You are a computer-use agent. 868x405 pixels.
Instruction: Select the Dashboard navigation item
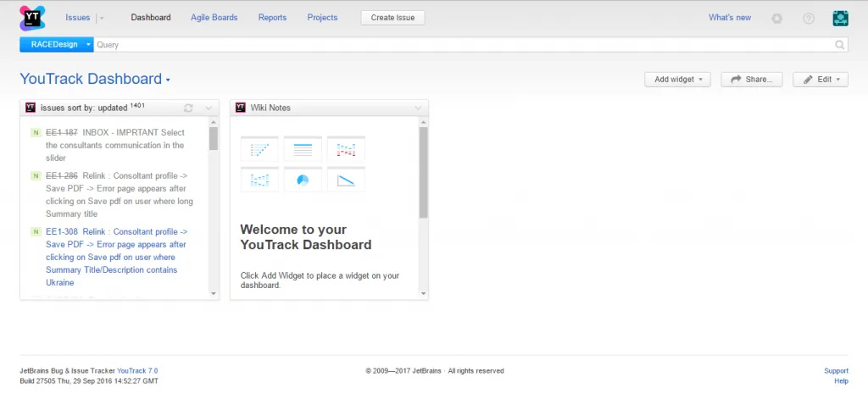coord(151,18)
